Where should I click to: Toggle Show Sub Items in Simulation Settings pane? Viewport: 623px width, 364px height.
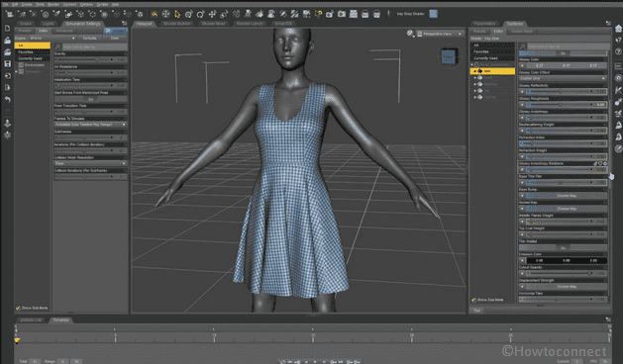pos(18,308)
